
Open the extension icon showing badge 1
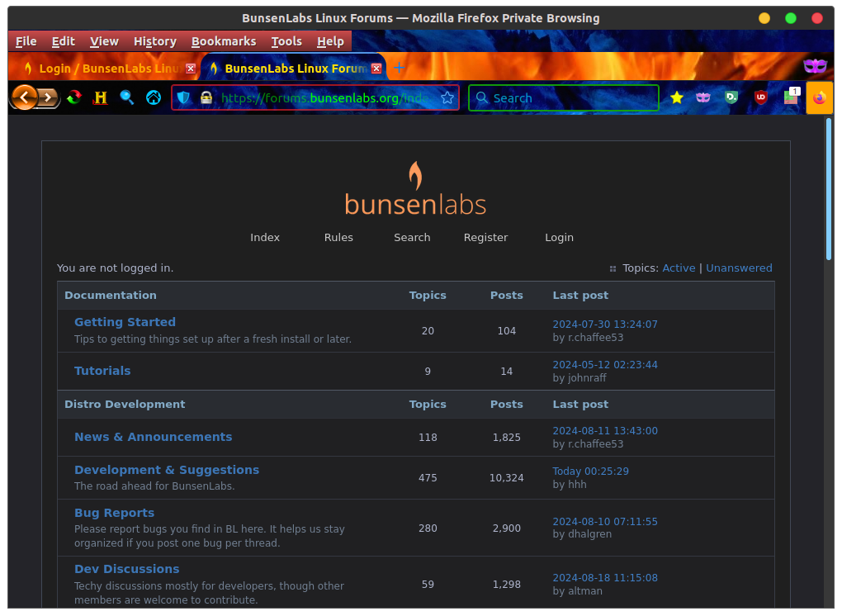point(792,96)
